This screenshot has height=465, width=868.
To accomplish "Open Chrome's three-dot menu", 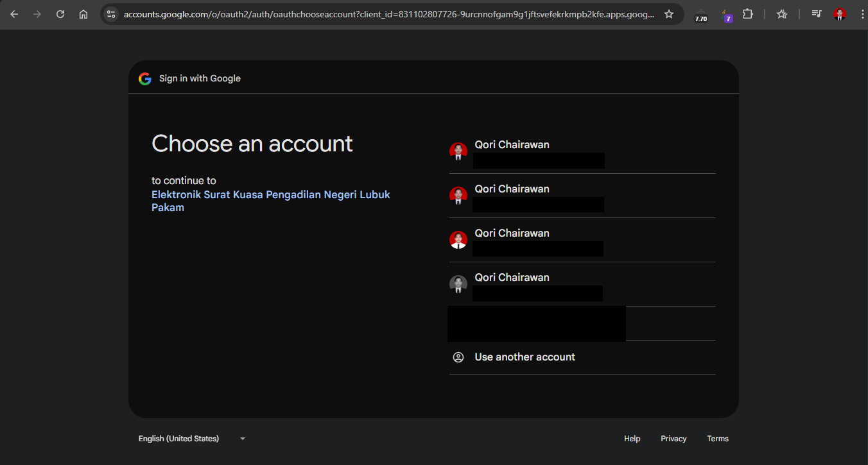I will pyautogui.click(x=862, y=14).
